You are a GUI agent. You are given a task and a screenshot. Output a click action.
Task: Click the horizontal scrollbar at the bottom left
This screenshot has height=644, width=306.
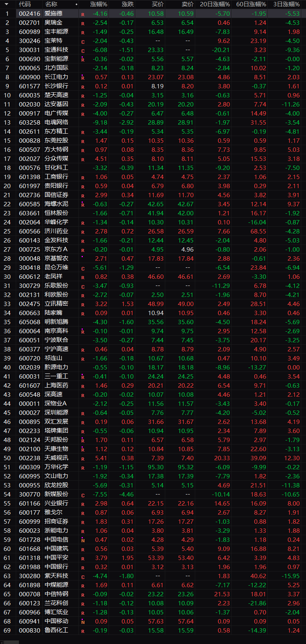click(x=9, y=642)
